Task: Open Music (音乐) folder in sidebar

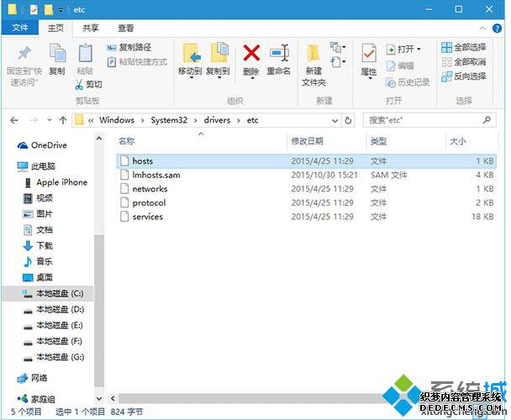Action: click(38, 261)
